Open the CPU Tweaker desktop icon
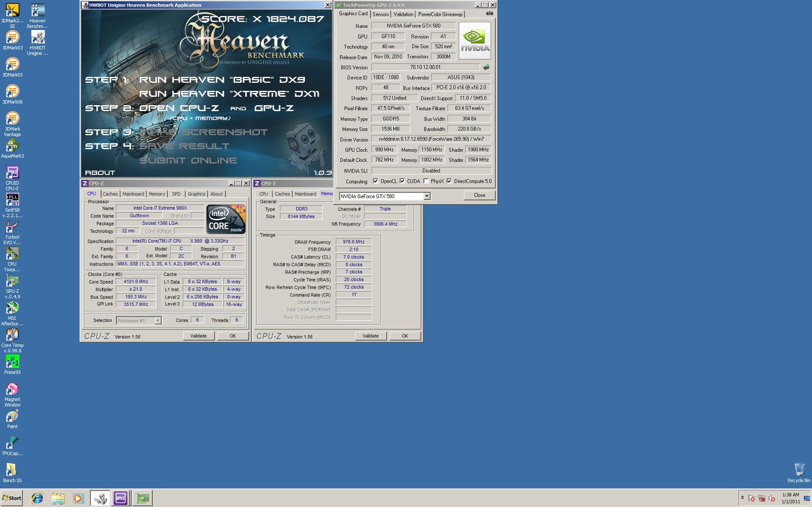Screen dimensions: 812x507 coord(12,259)
